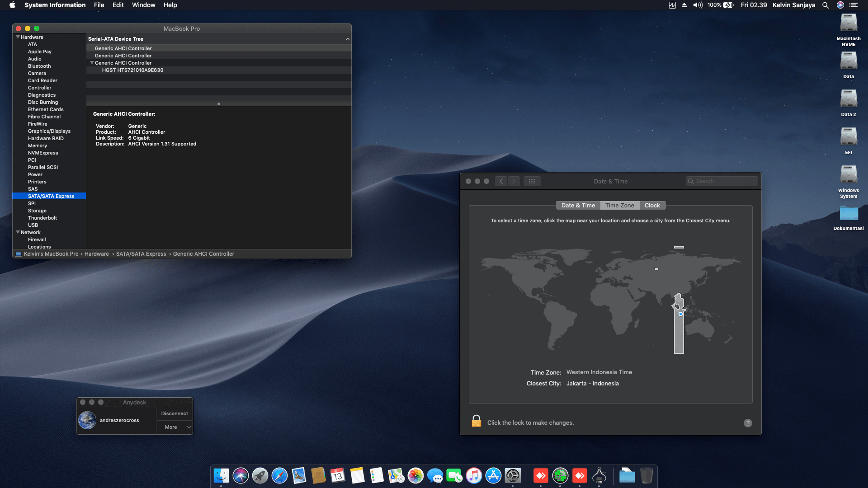This screenshot has height=488, width=868.
Task: Collapse the third Generic AHCI Controller
Action: pos(92,63)
